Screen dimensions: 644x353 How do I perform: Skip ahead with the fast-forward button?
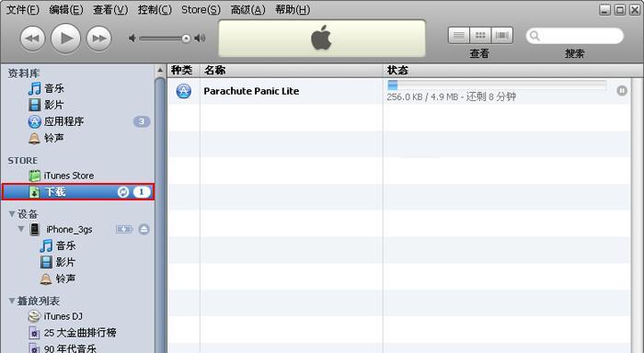point(99,39)
